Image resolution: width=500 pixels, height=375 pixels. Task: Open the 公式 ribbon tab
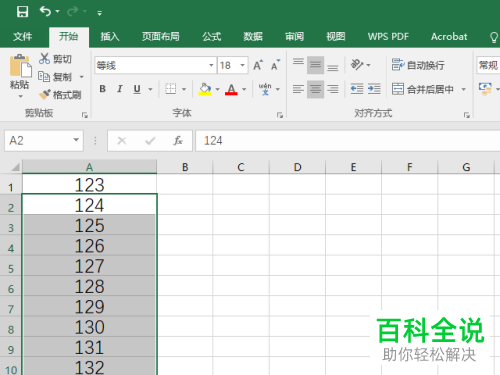(212, 36)
